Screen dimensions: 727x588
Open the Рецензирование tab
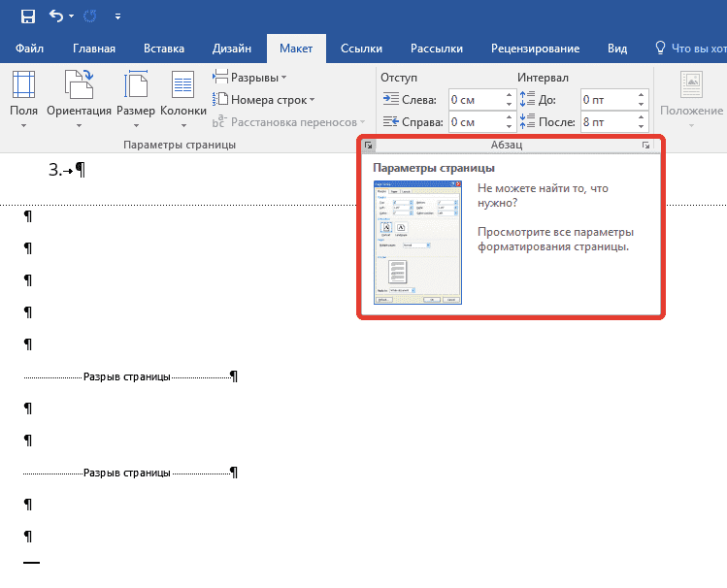pyautogui.click(x=535, y=49)
